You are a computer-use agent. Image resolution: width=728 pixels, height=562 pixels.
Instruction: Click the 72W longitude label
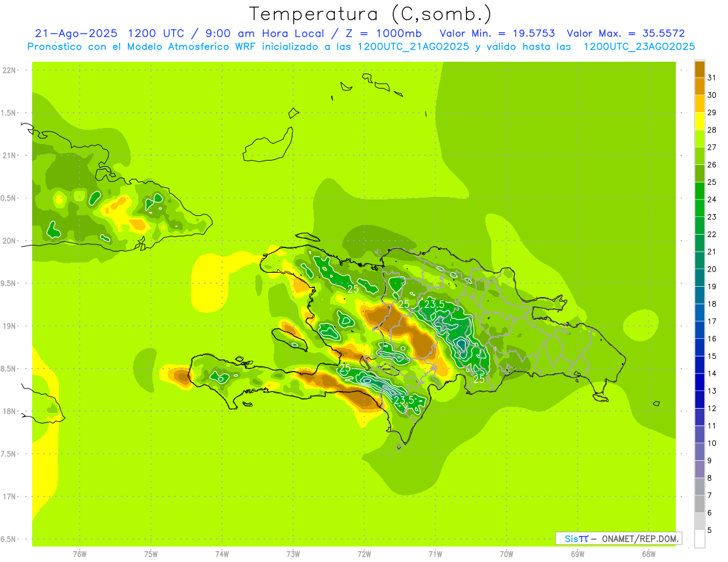(x=364, y=554)
